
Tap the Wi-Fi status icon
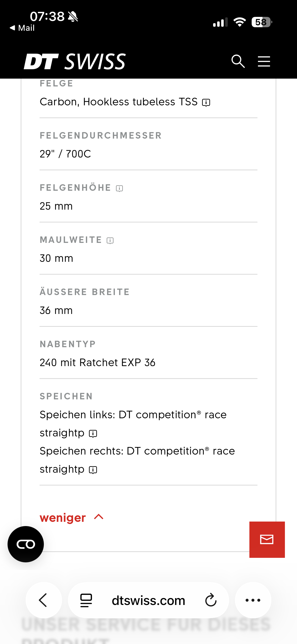click(x=240, y=22)
